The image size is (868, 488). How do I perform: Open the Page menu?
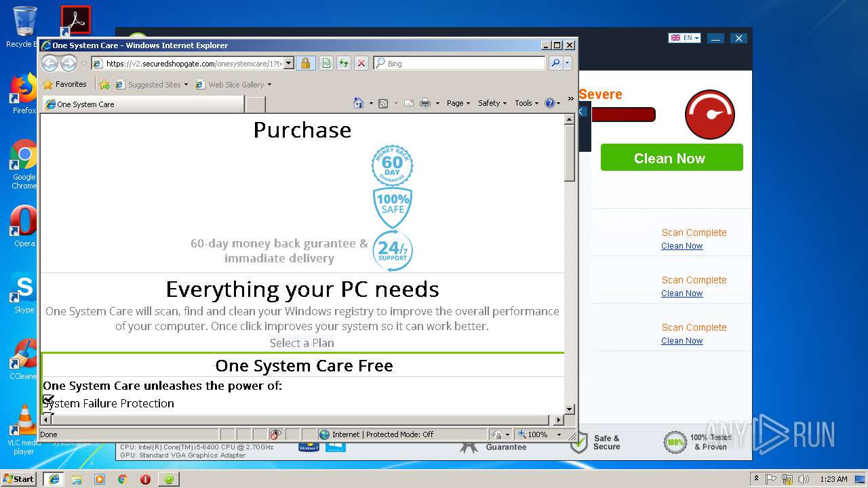458,103
